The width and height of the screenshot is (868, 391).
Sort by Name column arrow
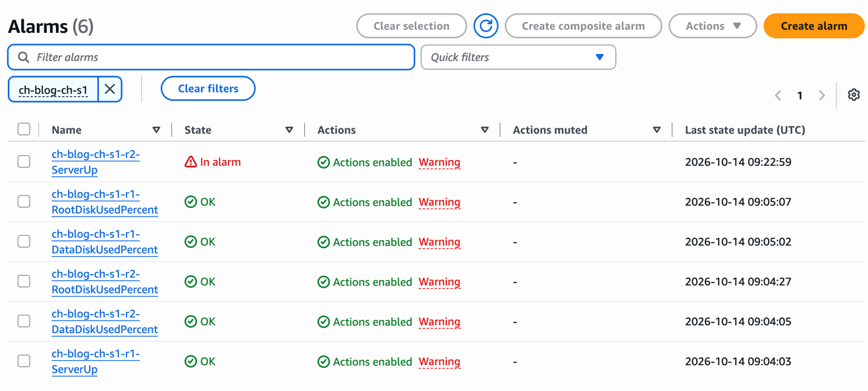click(x=156, y=130)
